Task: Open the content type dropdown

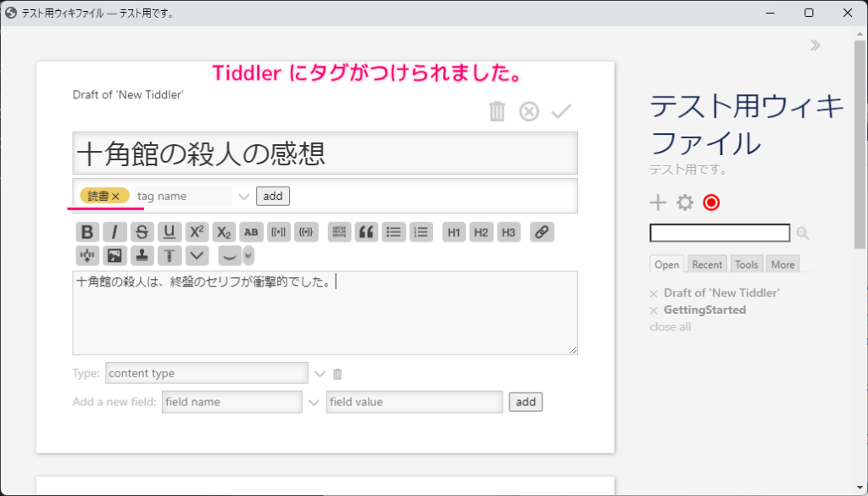Action: (x=320, y=373)
